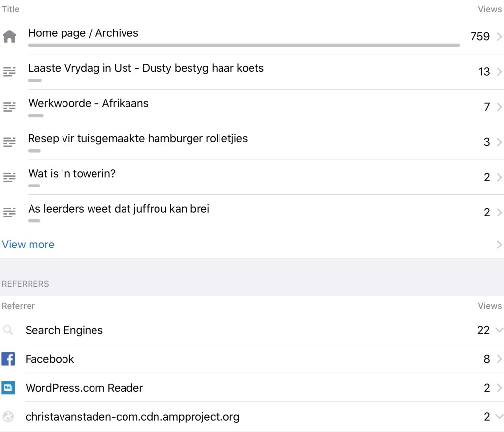Select the Werkwoorde - Afrikaans post title
This screenshot has width=504, height=432.
coord(88,103)
